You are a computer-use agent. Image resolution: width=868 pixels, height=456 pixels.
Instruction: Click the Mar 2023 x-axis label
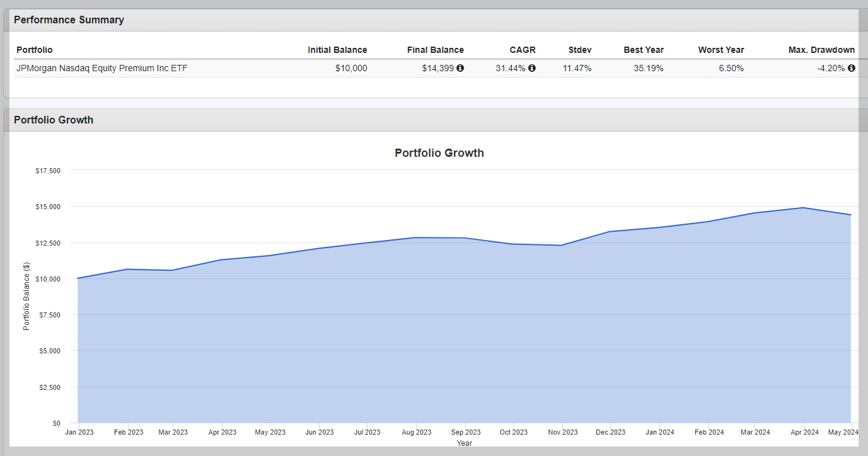(173, 432)
